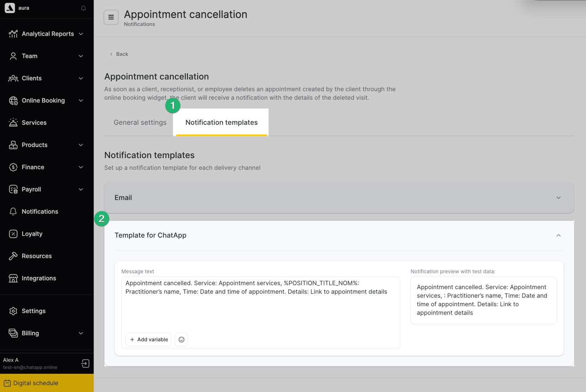Open the Digital schedule button
The height and width of the screenshot is (392, 586).
point(47,383)
